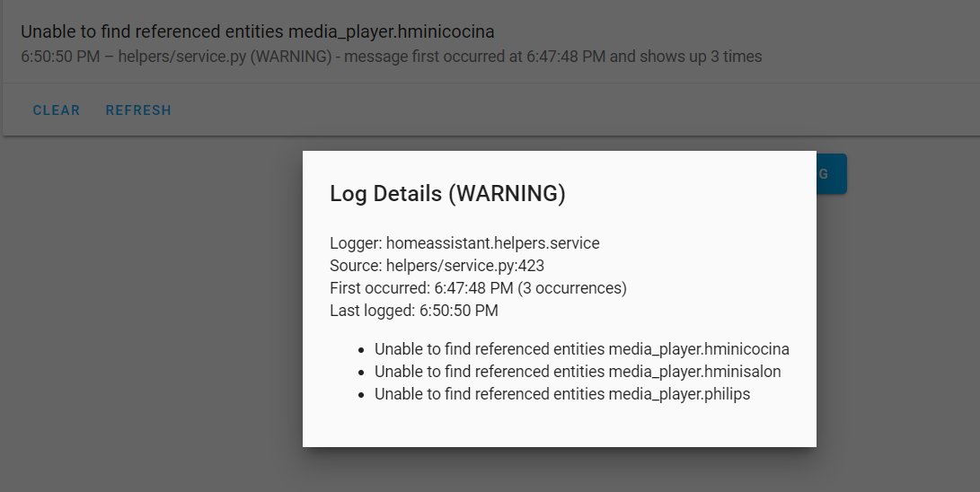Viewport: 980px width, 492px height.
Task: Click the logger name homeassistant.helpers.service
Action: pyautogui.click(x=492, y=243)
